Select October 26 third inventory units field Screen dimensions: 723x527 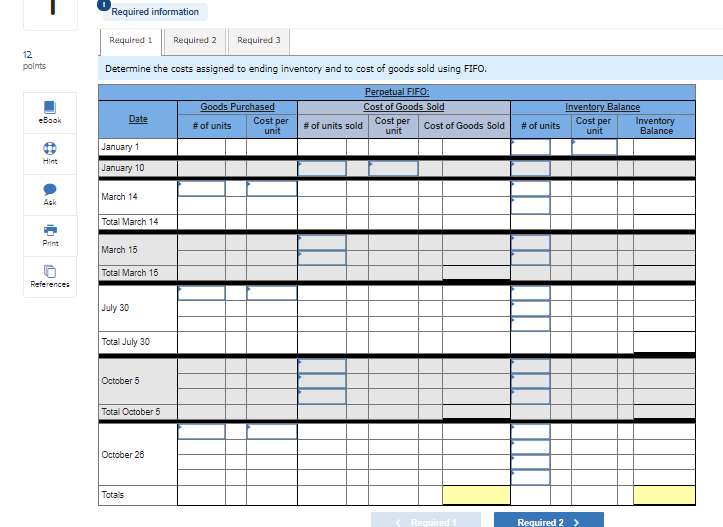click(x=530, y=462)
